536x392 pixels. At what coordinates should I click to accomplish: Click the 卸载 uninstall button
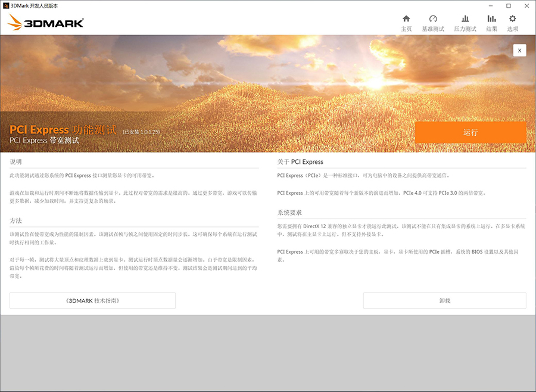tap(444, 301)
